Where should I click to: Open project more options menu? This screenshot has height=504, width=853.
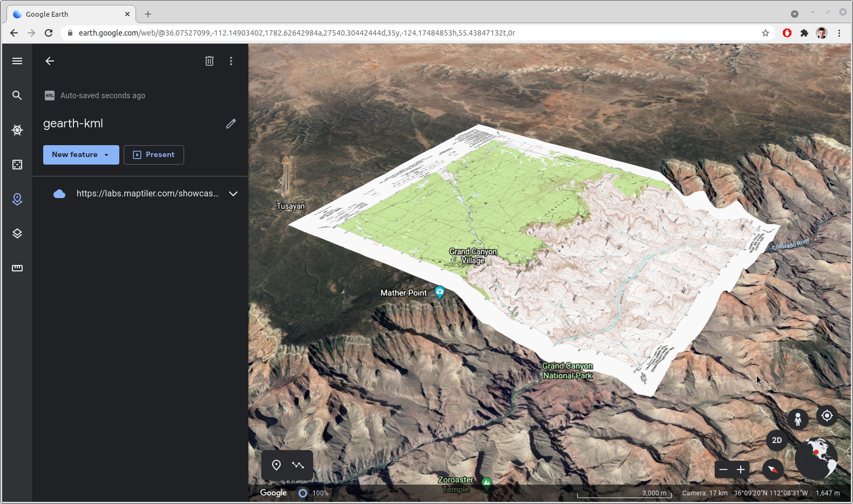click(231, 61)
